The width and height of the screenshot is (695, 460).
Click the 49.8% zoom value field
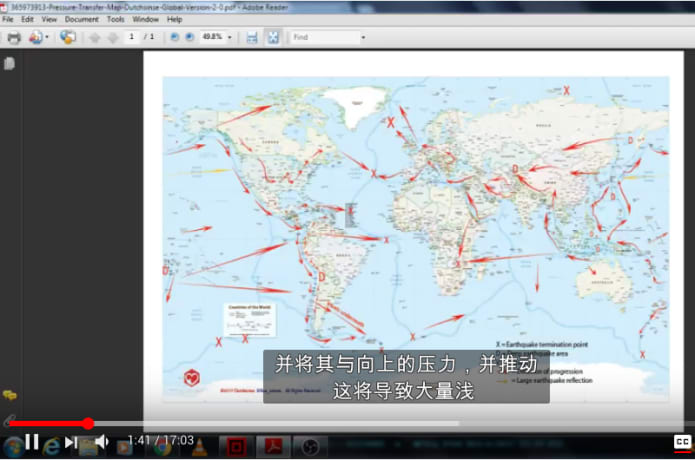pos(212,37)
